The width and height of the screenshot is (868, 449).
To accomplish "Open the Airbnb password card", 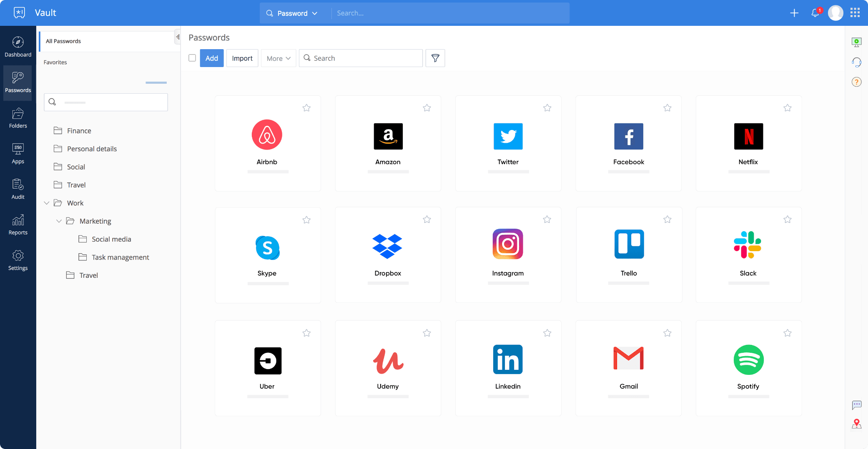I will (268, 143).
